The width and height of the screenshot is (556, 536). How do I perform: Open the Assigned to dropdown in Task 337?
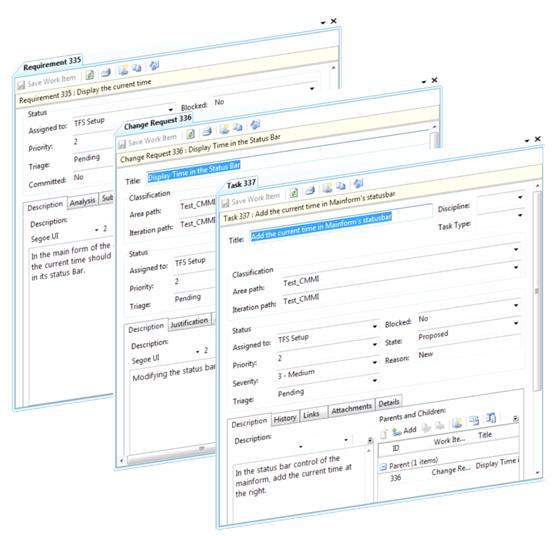pyautogui.click(x=375, y=326)
